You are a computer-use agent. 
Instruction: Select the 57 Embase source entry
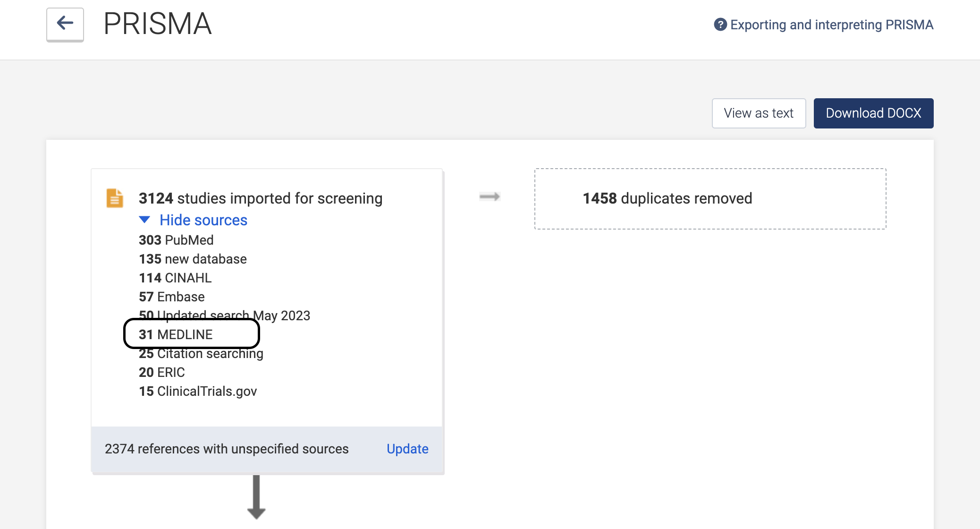(172, 297)
